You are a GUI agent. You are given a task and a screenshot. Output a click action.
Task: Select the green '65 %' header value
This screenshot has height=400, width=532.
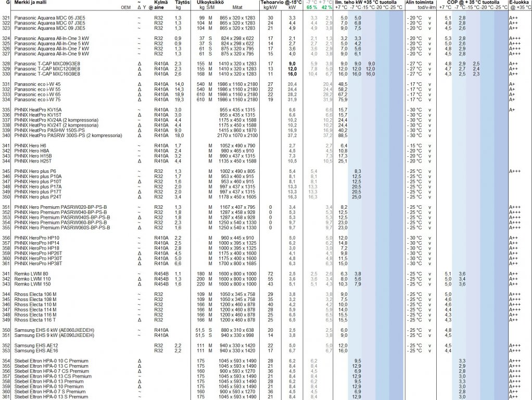click(x=311, y=7)
